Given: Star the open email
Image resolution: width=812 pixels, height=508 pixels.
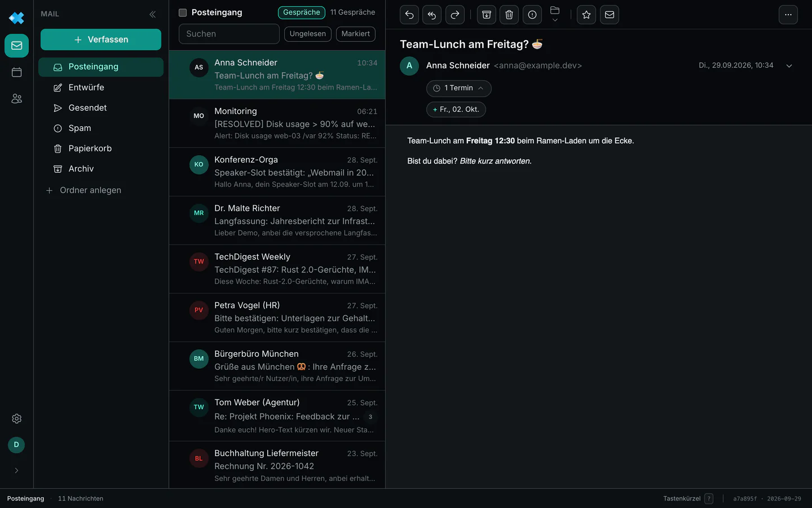Looking at the screenshot, I should (x=586, y=15).
